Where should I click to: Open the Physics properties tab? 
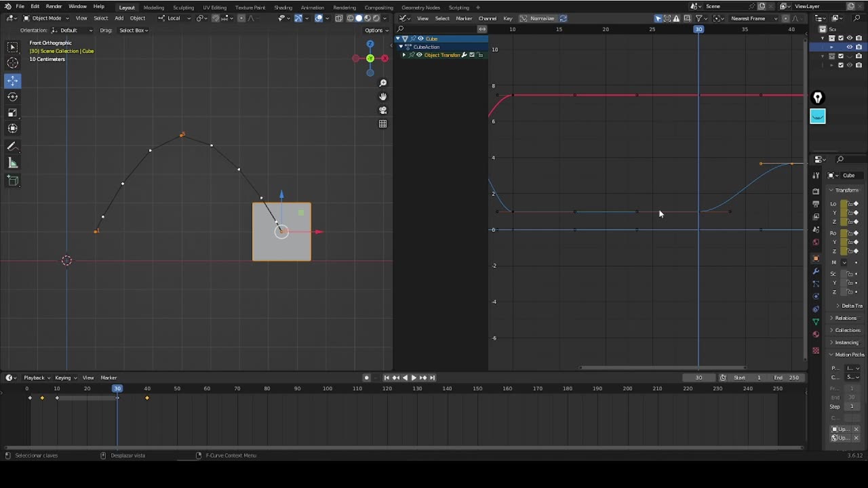(816, 296)
